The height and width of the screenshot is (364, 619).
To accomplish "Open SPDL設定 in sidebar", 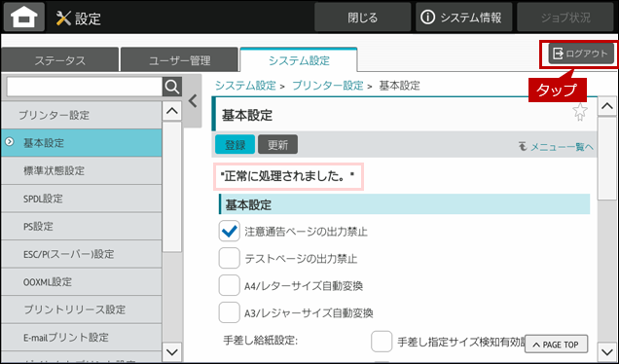I will coord(82,199).
